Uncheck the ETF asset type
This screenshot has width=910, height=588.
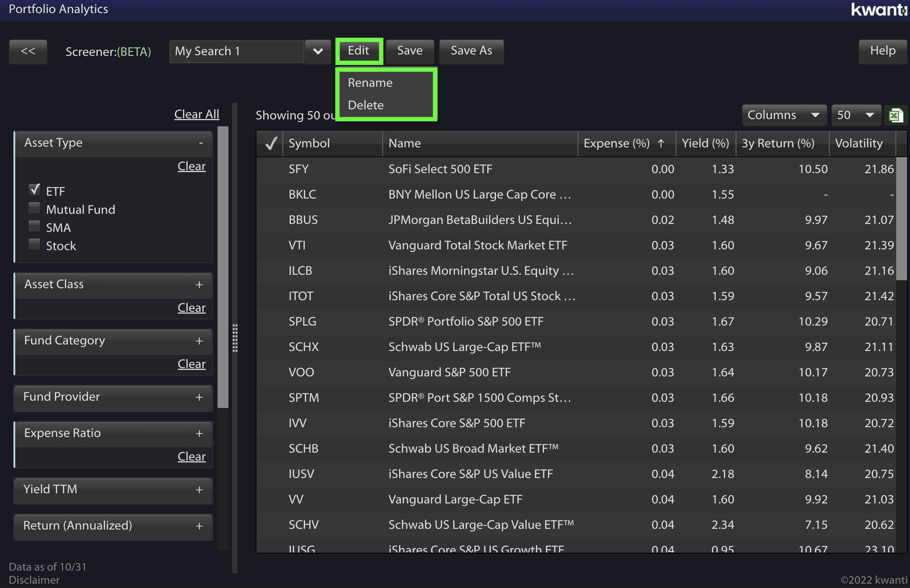[34, 189]
